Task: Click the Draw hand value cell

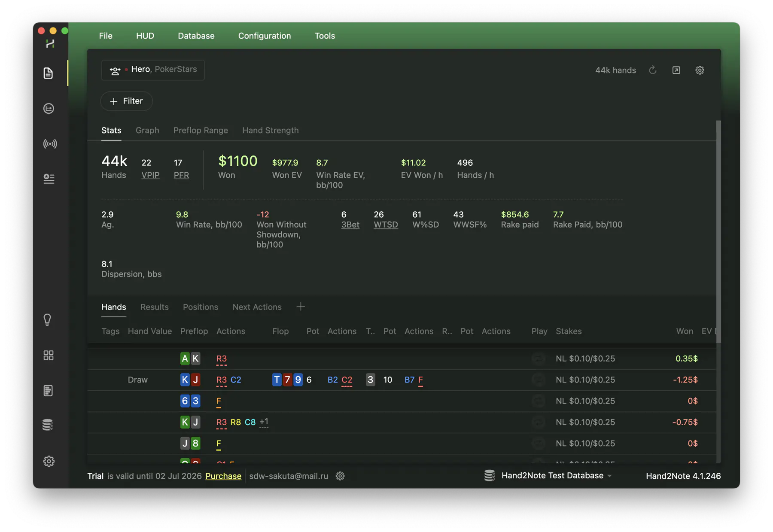Action: [138, 380]
